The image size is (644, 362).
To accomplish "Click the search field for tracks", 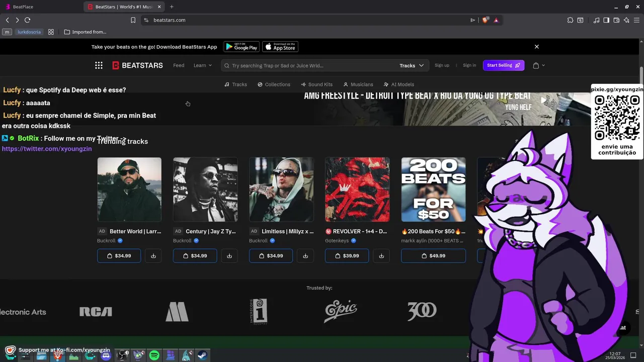I will tap(309, 65).
